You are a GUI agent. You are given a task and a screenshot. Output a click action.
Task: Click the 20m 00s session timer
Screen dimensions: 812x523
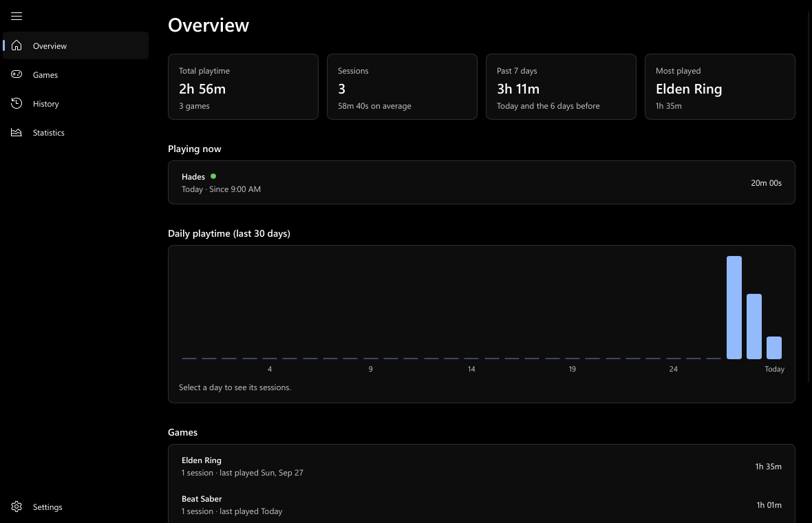point(766,183)
